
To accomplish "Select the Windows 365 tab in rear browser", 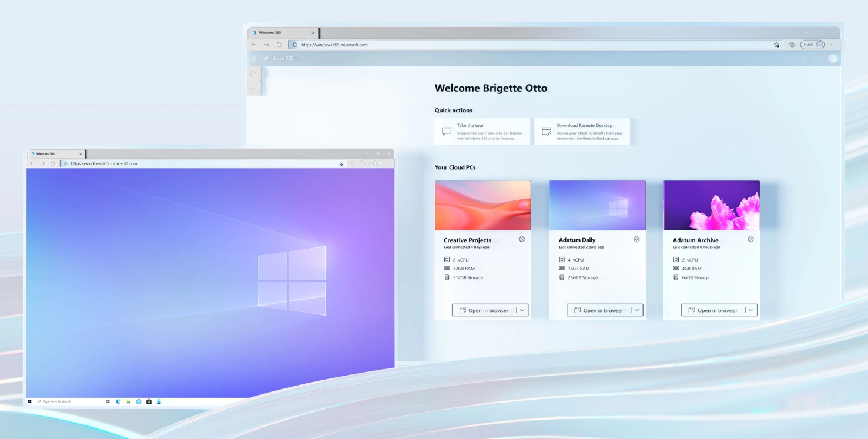I will click(284, 33).
